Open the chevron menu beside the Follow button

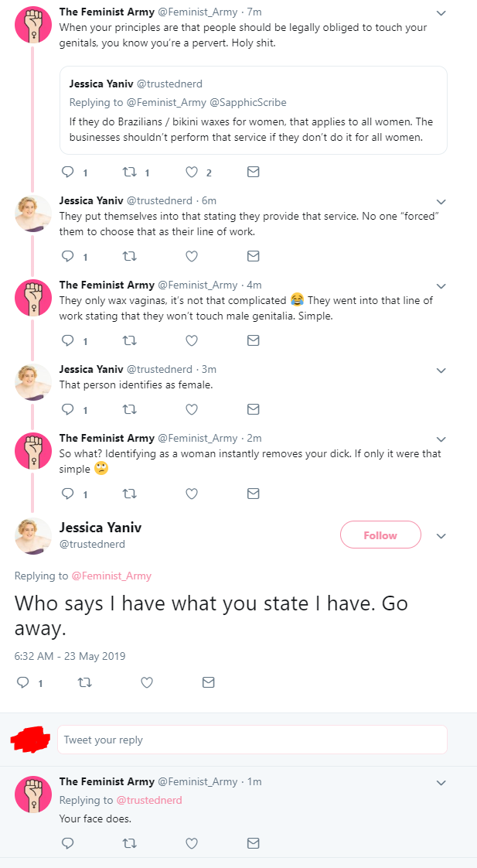tap(441, 536)
